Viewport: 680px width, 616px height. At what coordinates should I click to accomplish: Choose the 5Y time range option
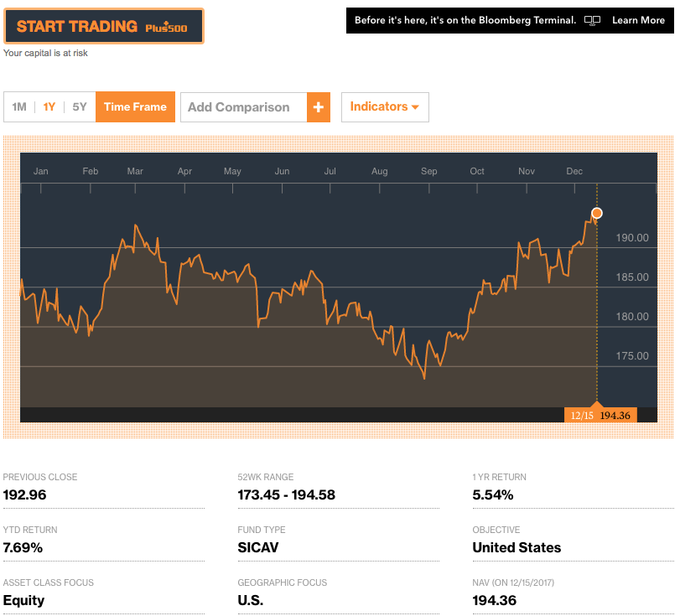click(80, 107)
